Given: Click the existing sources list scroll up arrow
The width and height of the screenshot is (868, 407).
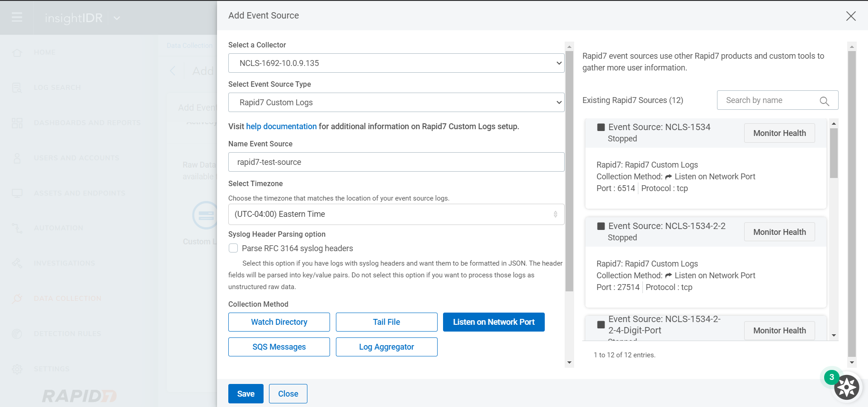Looking at the screenshot, I should (834, 123).
